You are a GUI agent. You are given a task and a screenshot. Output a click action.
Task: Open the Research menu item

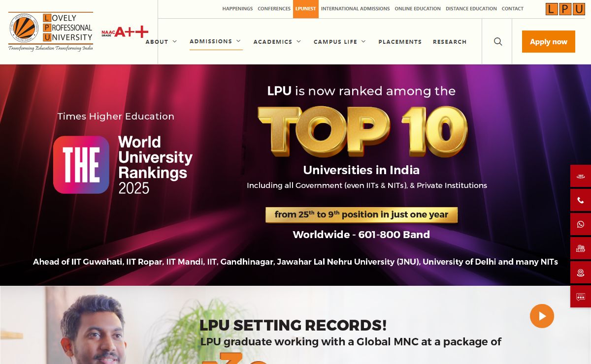tap(450, 42)
